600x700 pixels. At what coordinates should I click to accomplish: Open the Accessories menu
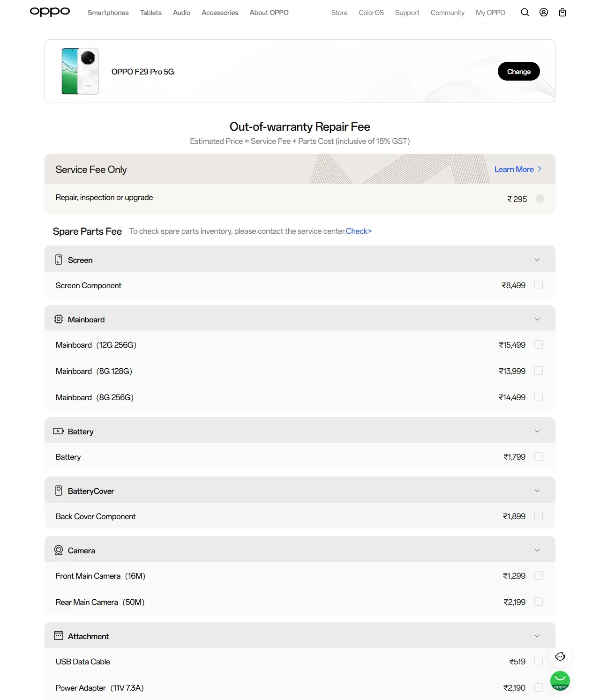tap(220, 13)
